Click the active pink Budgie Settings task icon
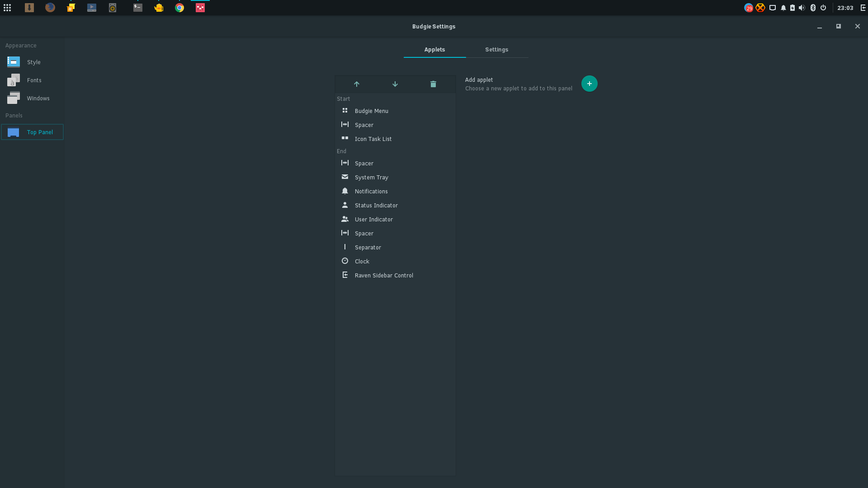Viewport: 868px width, 488px height. (200, 8)
